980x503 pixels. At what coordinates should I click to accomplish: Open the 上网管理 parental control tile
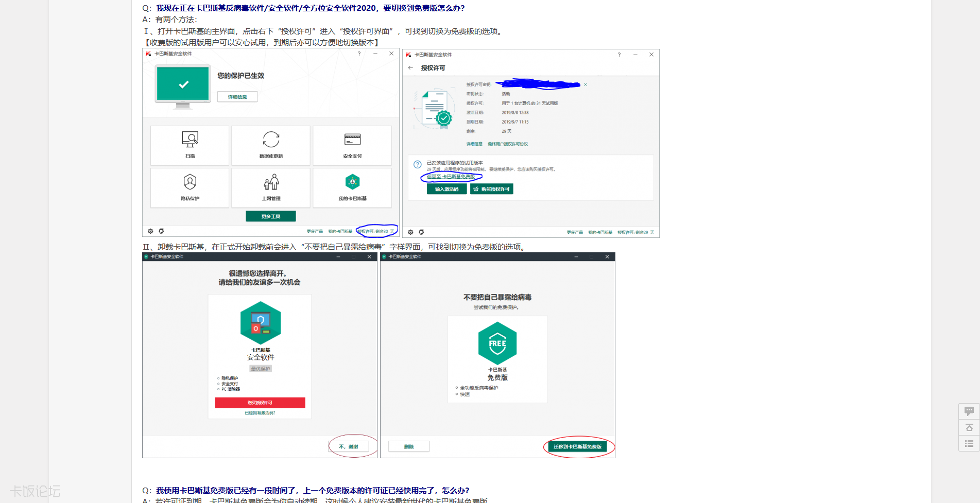(x=271, y=188)
